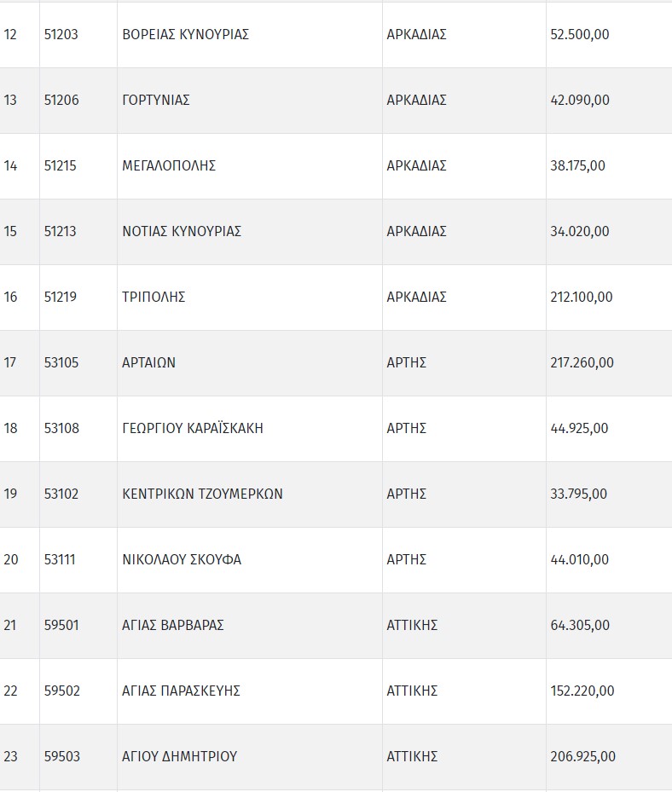Select the ΝΙΚΟΛΑΟΥ ΣΚΟΥΦΑ row name

(182, 560)
